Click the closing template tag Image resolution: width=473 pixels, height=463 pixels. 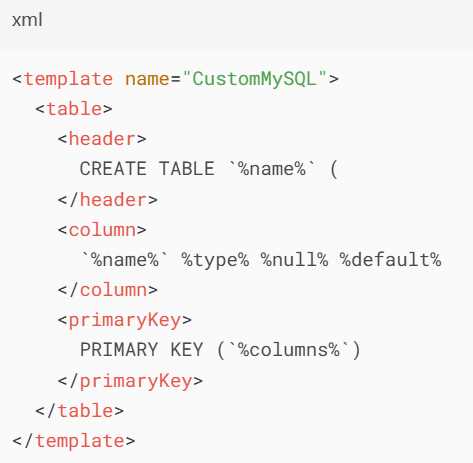74,441
